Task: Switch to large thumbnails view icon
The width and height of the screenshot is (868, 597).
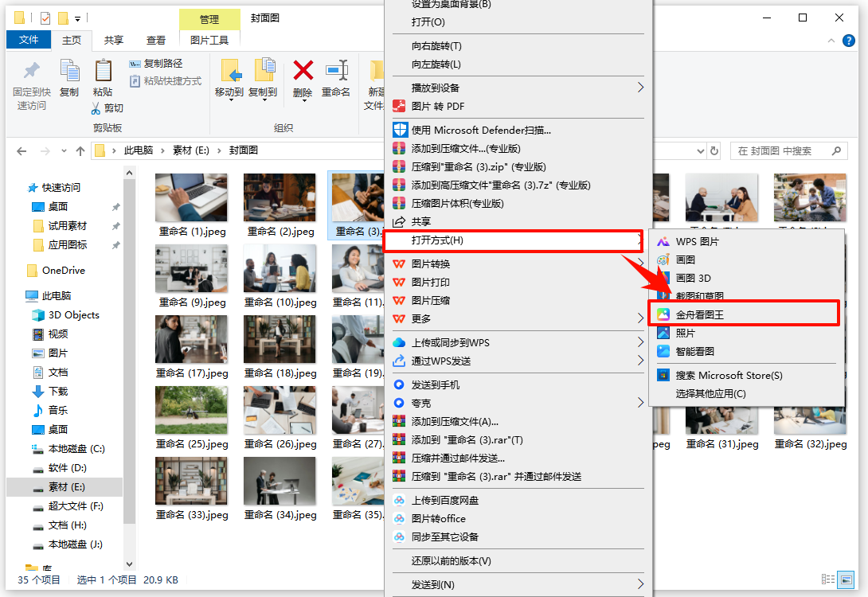Action: pyautogui.click(x=846, y=580)
